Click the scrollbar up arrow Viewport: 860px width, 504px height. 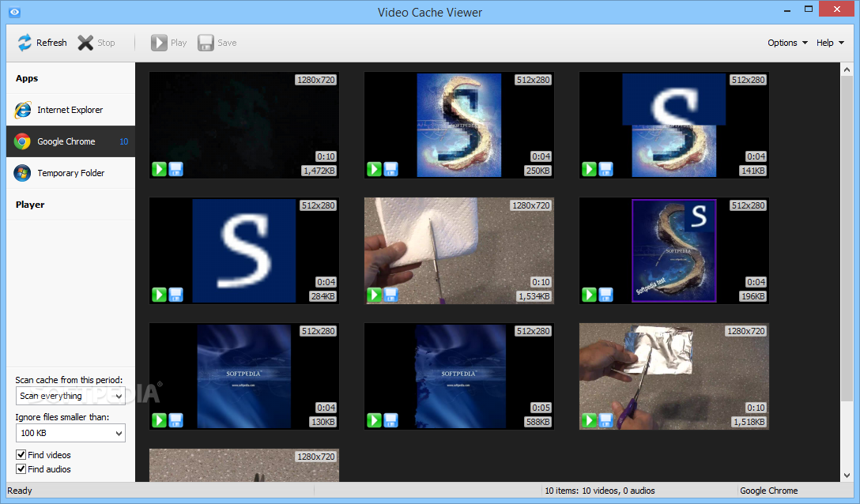(x=847, y=70)
